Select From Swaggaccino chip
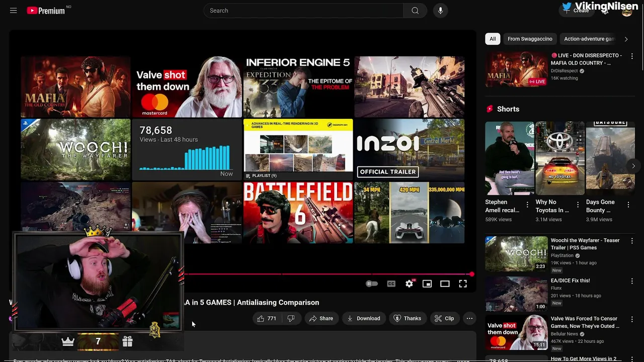The width and height of the screenshot is (644, 362). coord(530,39)
